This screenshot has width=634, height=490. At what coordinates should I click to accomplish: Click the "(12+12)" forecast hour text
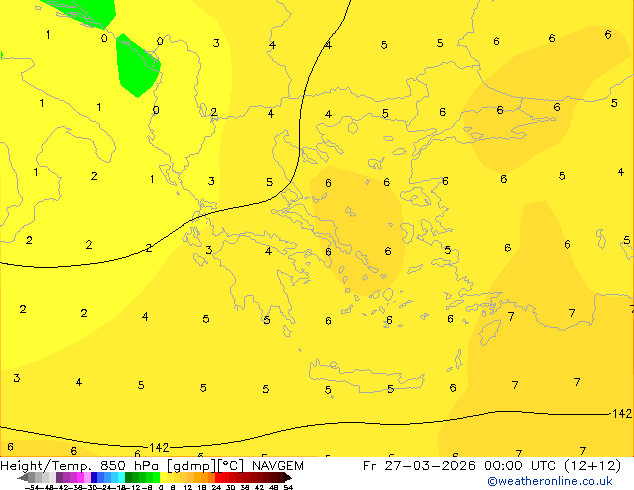tap(592, 466)
